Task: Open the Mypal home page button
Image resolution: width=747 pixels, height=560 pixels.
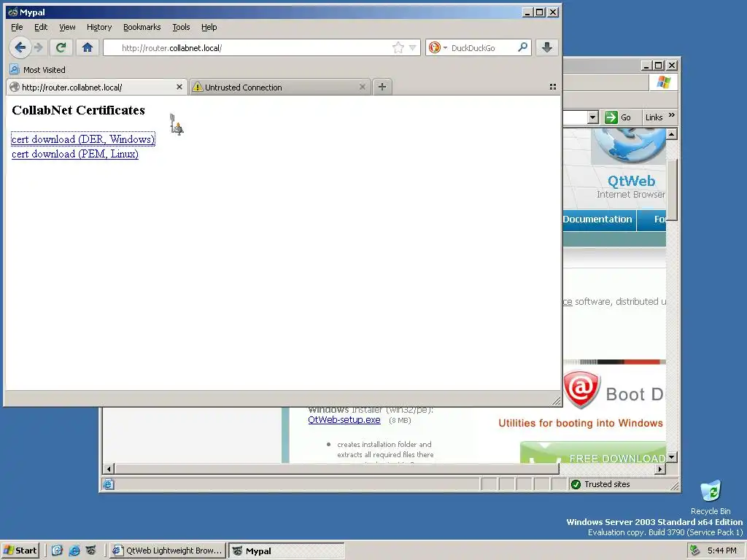Action: coord(88,47)
